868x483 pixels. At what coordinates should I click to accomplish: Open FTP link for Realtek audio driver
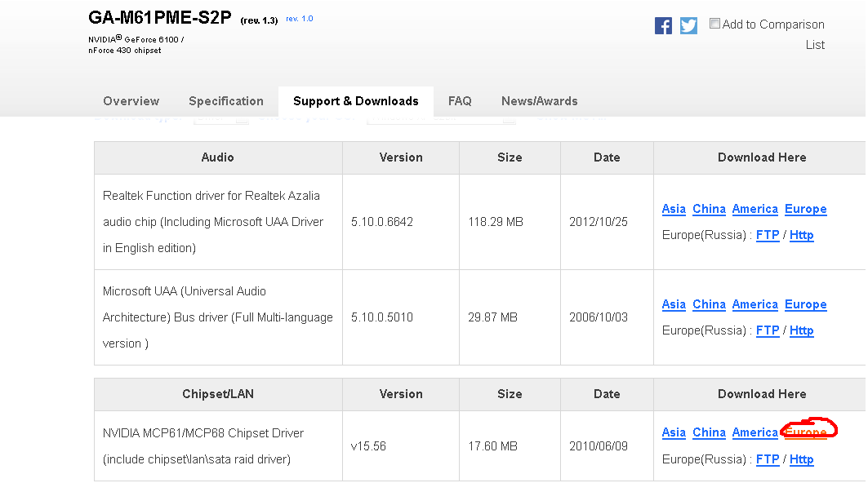pos(768,235)
